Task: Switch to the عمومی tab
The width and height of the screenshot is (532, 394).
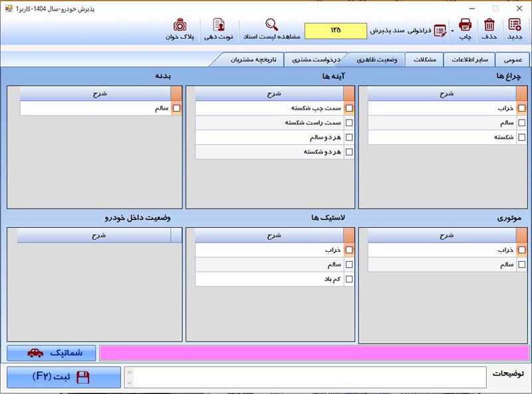Action: pyautogui.click(x=513, y=60)
